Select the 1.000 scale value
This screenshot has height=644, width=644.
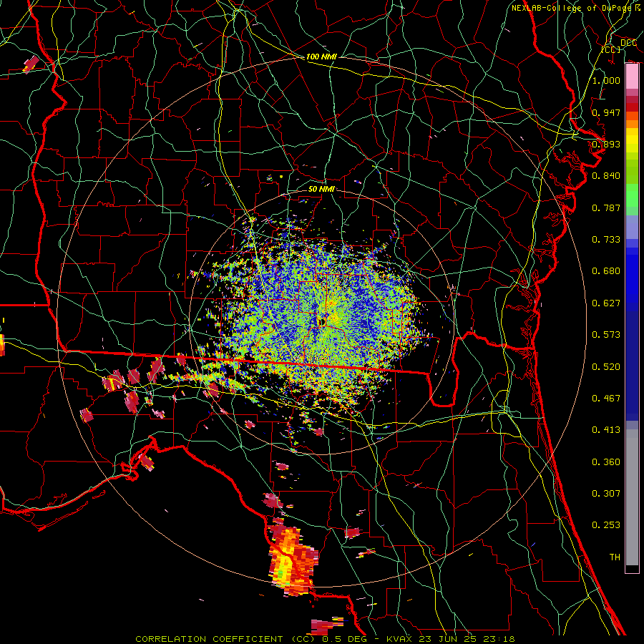click(x=606, y=80)
